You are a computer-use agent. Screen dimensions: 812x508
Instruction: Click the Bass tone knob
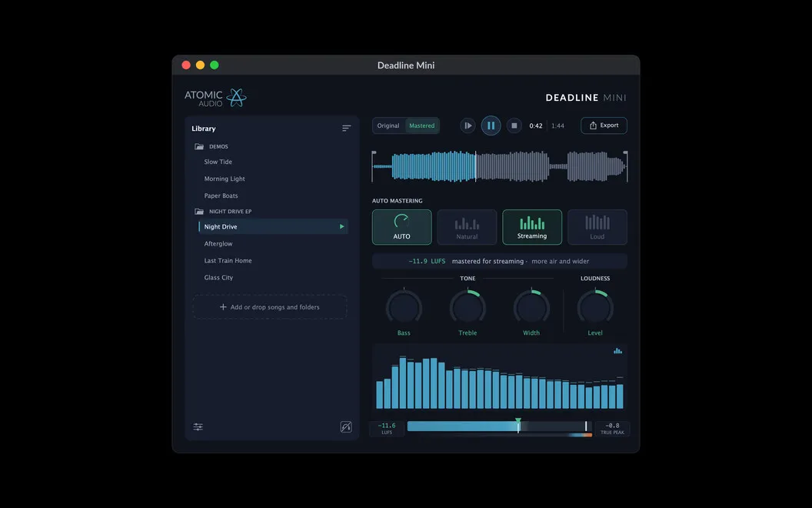(x=404, y=308)
